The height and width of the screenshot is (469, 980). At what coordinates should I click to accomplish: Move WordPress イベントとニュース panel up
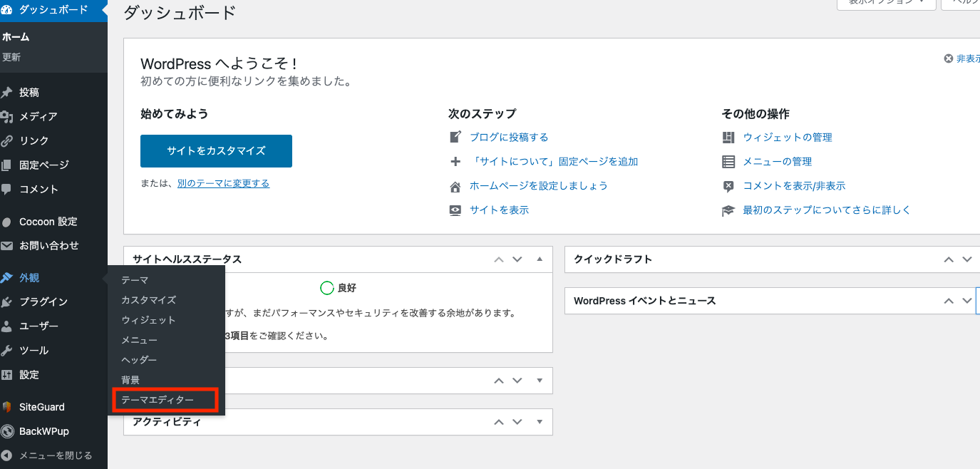pos(949,301)
